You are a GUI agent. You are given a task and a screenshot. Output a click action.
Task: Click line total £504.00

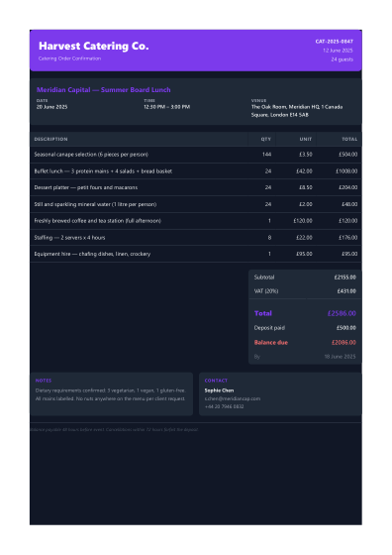coord(348,155)
